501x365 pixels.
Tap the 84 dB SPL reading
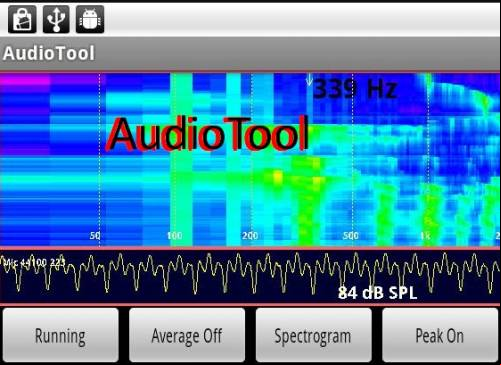click(x=377, y=293)
